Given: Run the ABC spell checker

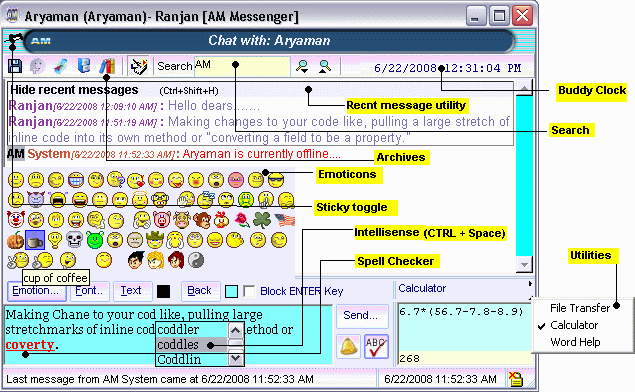Looking at the screenshot, I should click(x=376, y=346).
